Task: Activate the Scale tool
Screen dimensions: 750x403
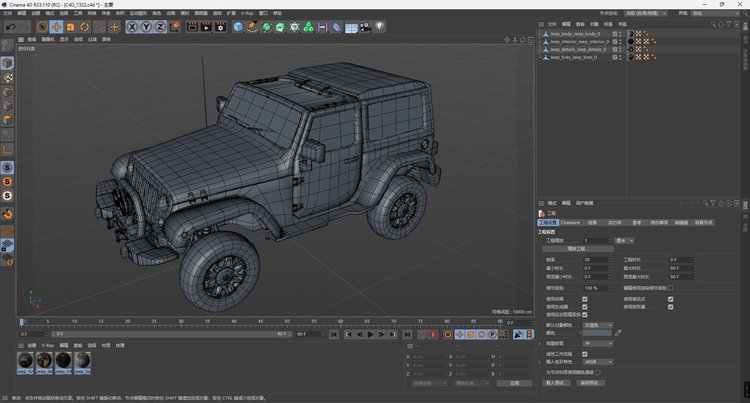Action: tap(71, 27)
